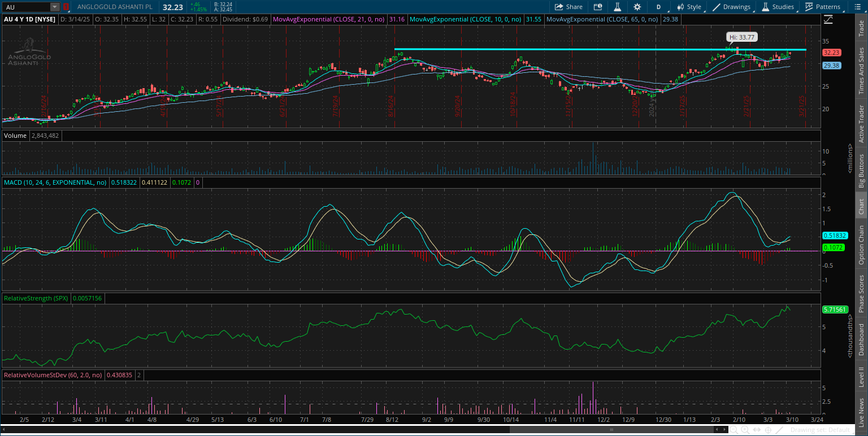This screenshot has height=436, width=868.
Task: Click the red link-color number 1 badge
Action: tap(66, 7)
